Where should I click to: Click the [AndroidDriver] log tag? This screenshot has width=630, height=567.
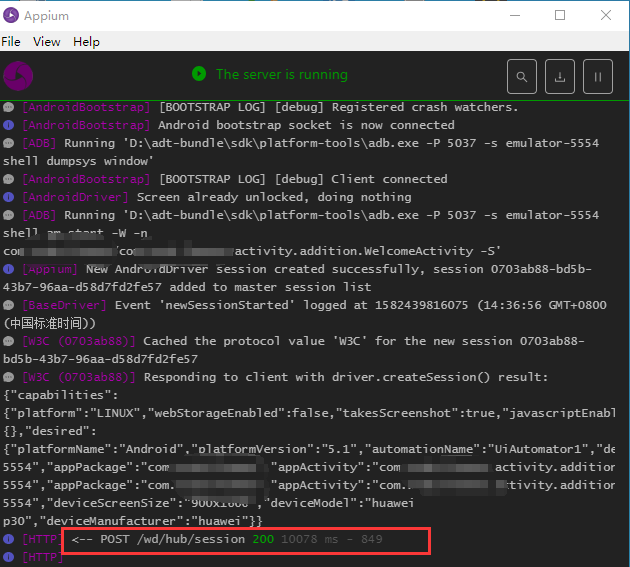pos(76,197)
